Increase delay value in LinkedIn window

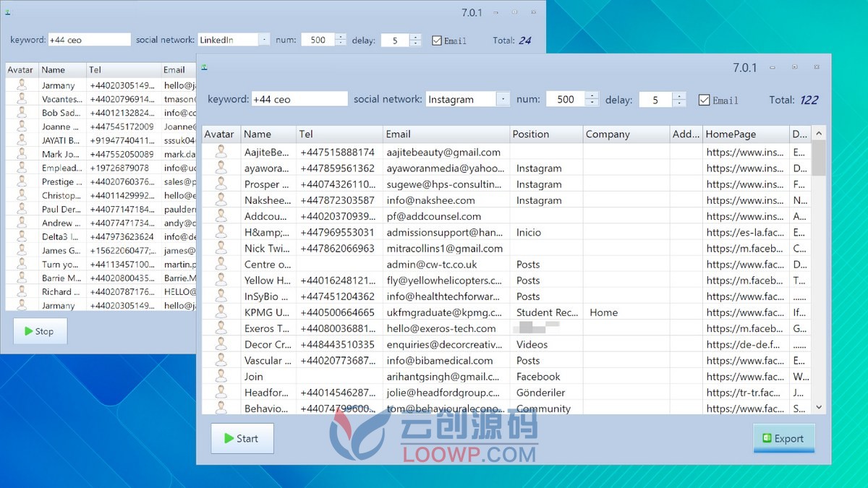click(415, 37)
